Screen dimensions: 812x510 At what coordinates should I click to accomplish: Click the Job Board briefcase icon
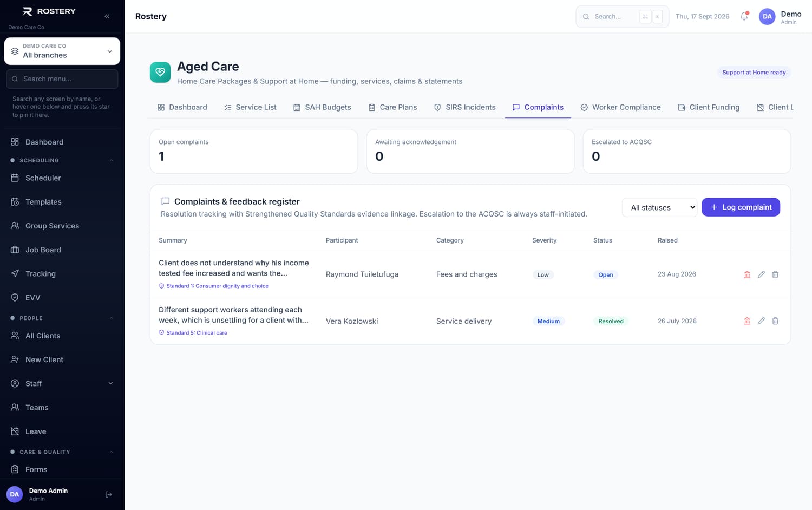tap(15, 250)
